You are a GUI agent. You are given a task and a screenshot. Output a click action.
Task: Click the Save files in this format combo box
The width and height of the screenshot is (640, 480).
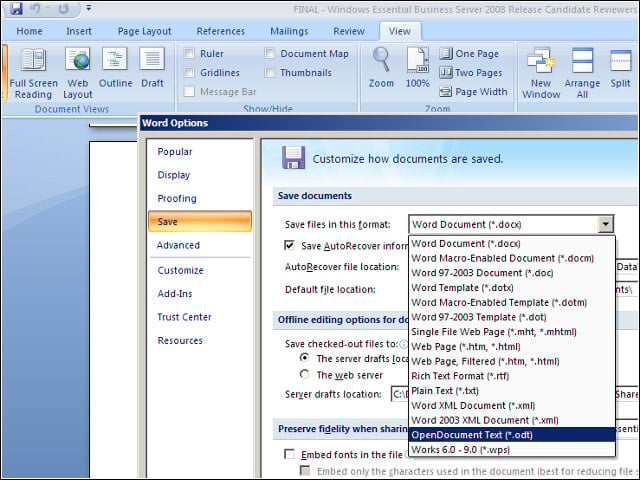511,224
